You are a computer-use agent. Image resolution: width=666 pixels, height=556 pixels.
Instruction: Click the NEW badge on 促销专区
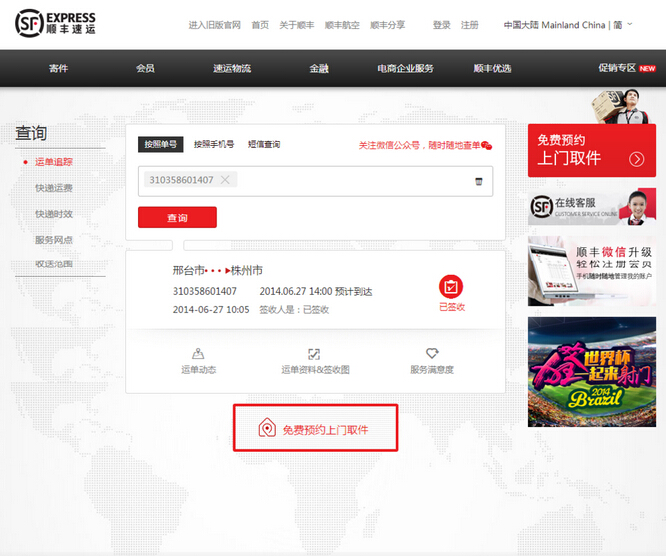pos(647,68)
